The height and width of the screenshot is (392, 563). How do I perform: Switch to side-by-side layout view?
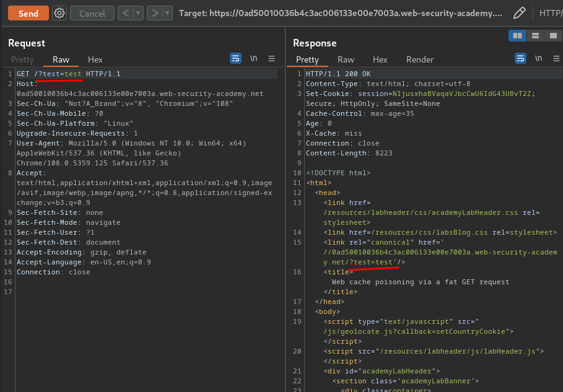tap(517, 35)
